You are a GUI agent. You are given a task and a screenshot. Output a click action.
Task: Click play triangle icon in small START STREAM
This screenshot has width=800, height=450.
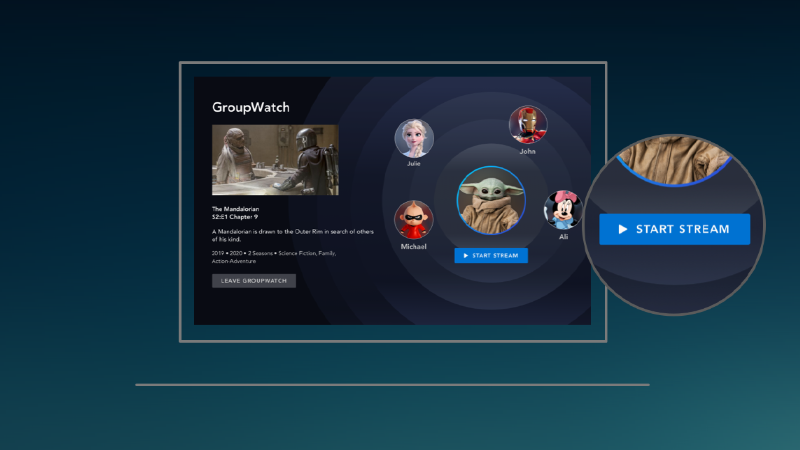(x=465, y=256)
